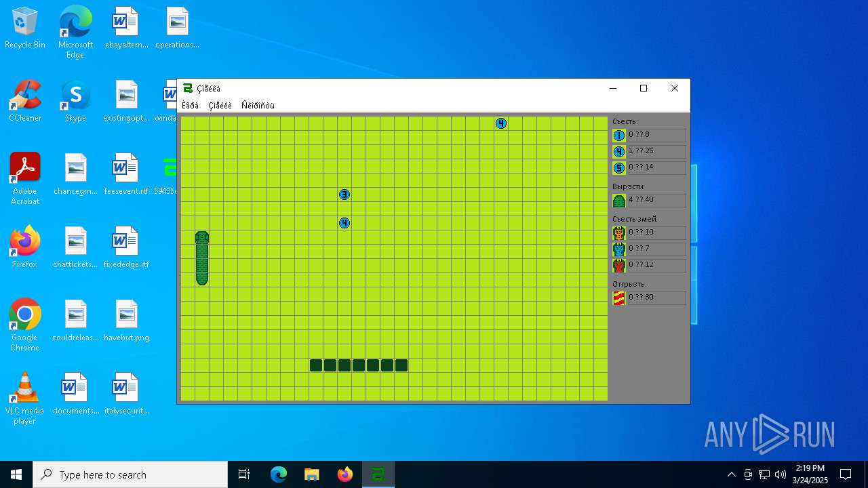Open the third game menu 'Ñëîðíîñòü'

tap(258, 105)
